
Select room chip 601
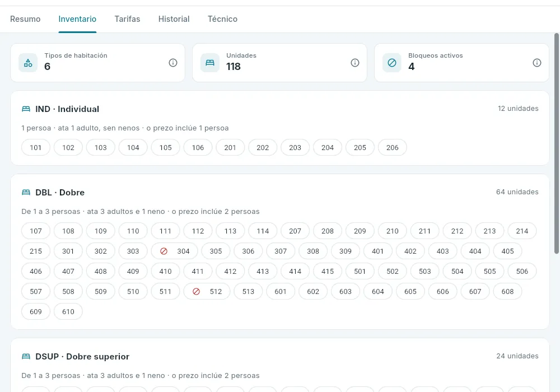281,292
